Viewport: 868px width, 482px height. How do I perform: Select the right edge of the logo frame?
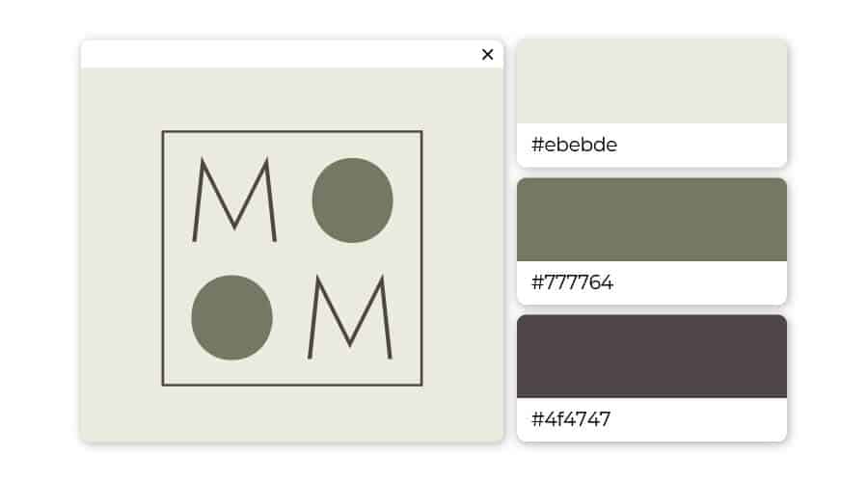click(x=421, y=258)
